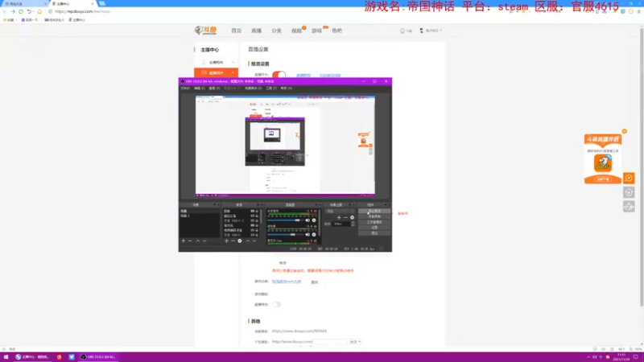Open source properties gear in sources panel

coord(240,241)
